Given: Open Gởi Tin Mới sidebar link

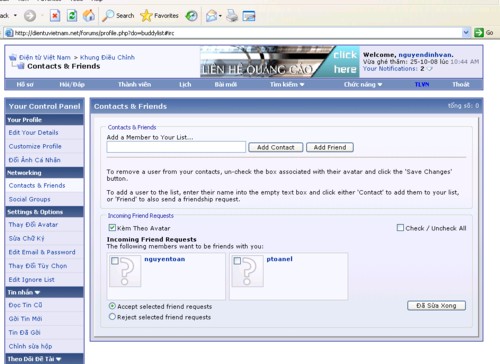Looking at the screenshot, I should click(25, 319).
